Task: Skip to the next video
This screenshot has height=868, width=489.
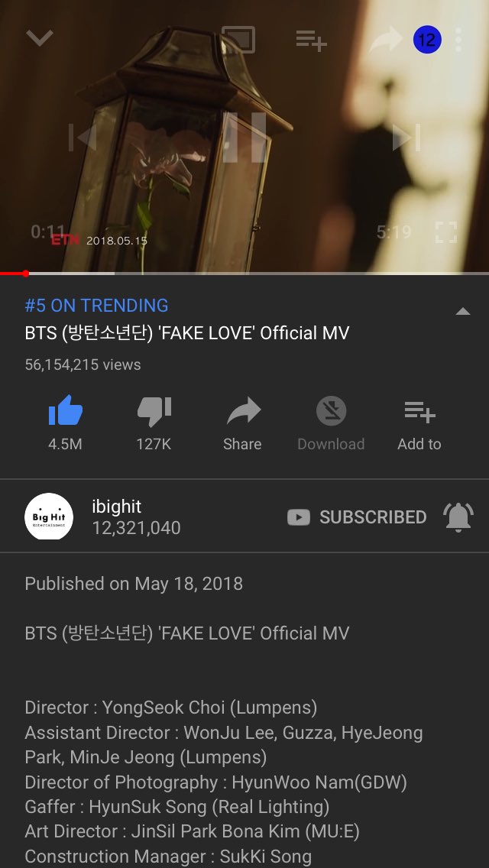Action: pos(406,138)
